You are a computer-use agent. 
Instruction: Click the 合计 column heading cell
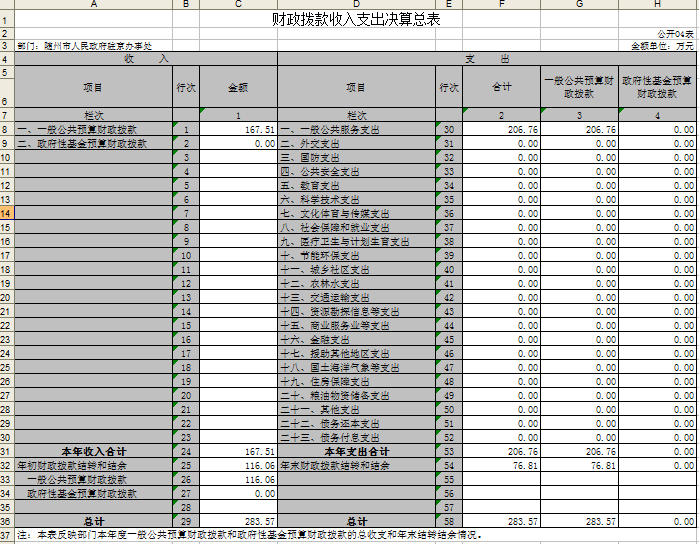click(x=501, y=88)
